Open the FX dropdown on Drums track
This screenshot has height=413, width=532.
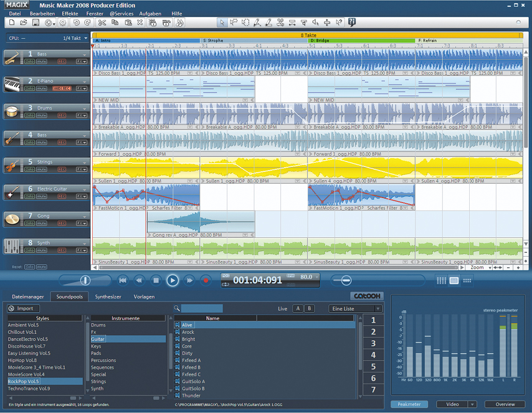pos(82,115)
